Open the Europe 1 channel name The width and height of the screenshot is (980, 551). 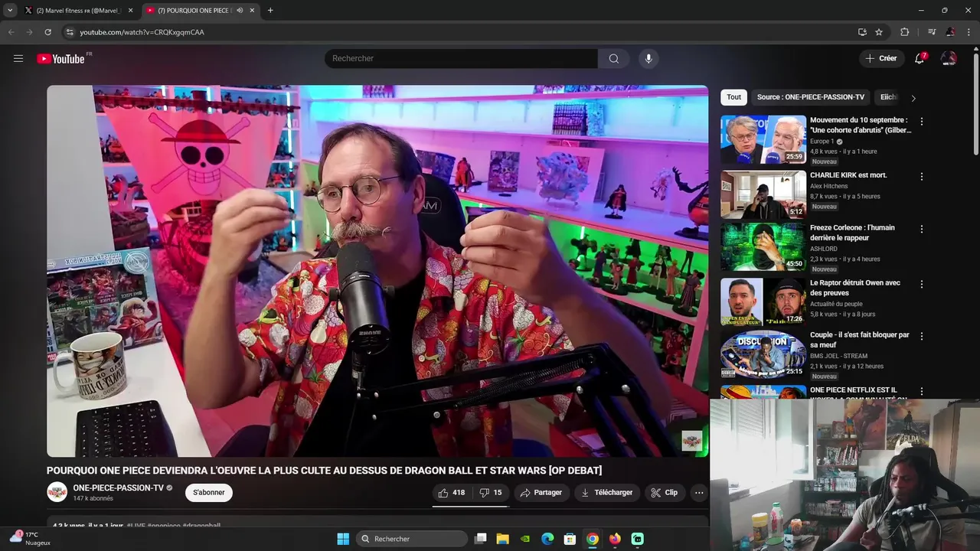click(x=822, y=142)
